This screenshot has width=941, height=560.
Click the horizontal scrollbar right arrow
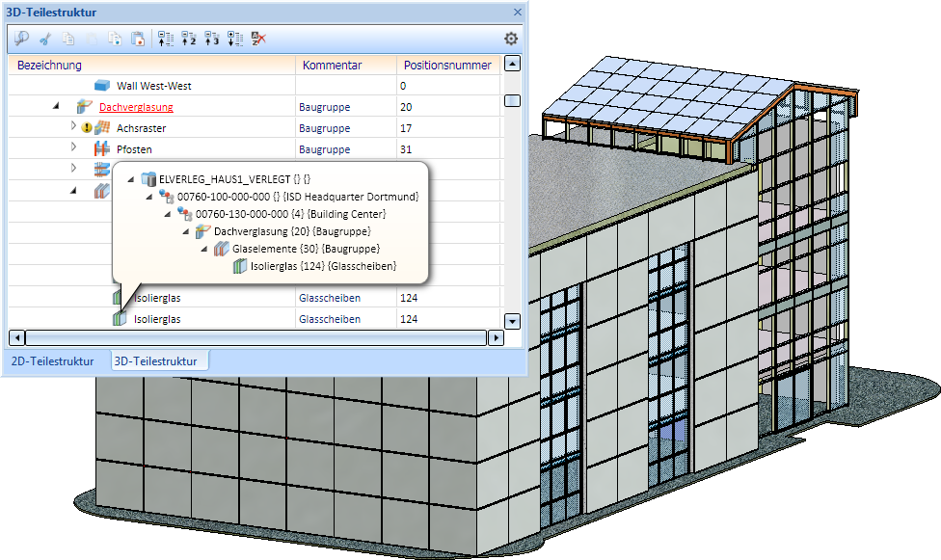pyautogui.click(x=496, y=338)
